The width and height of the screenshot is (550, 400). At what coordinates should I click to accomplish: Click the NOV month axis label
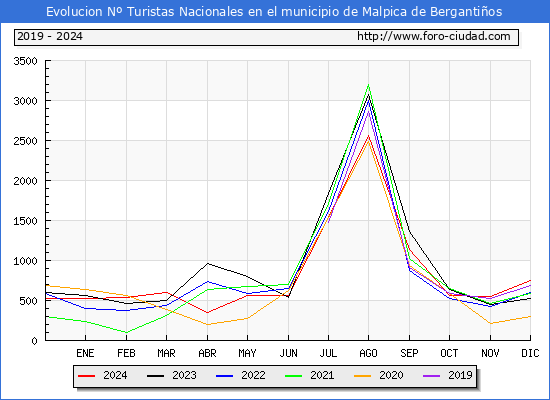490,353
